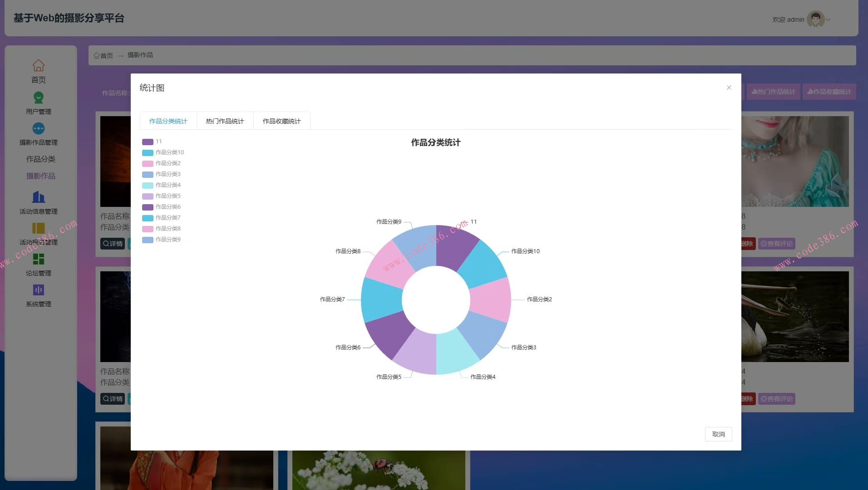868x490 pixels.
Task: Toggle the 作品分类8 legend entry
Action: tap(161, 229)
